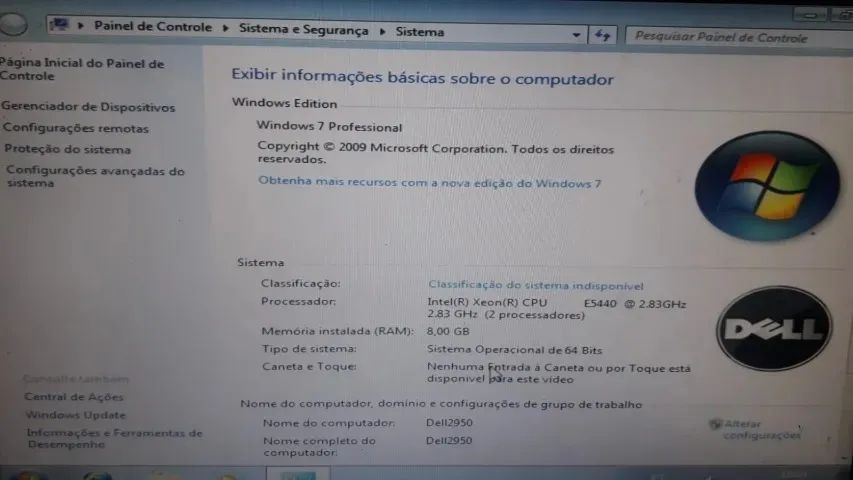
Task: Open Windows Update link
Action: point(76,415)
